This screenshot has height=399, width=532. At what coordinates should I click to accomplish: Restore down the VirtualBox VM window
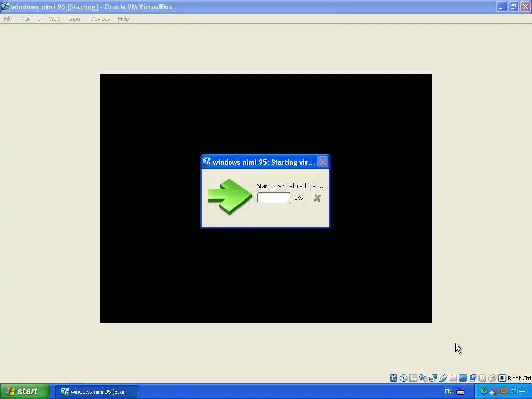[x=513, y=7]
